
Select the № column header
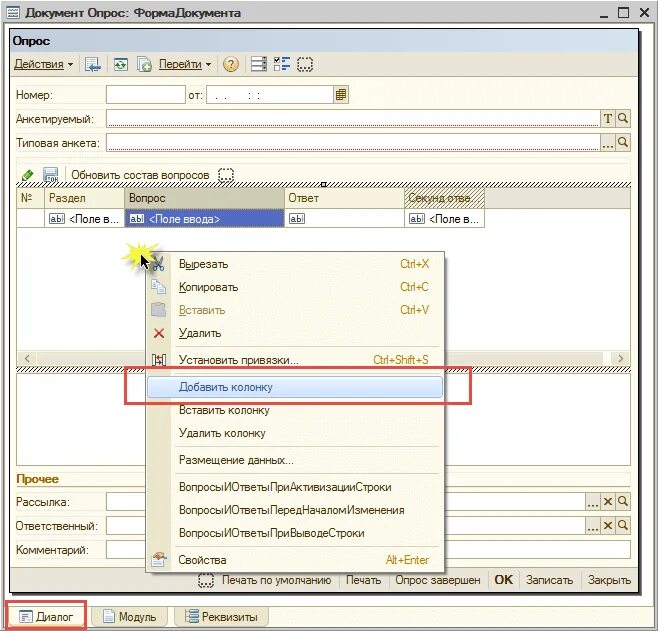pyautogui.click(x=31, y=198)
